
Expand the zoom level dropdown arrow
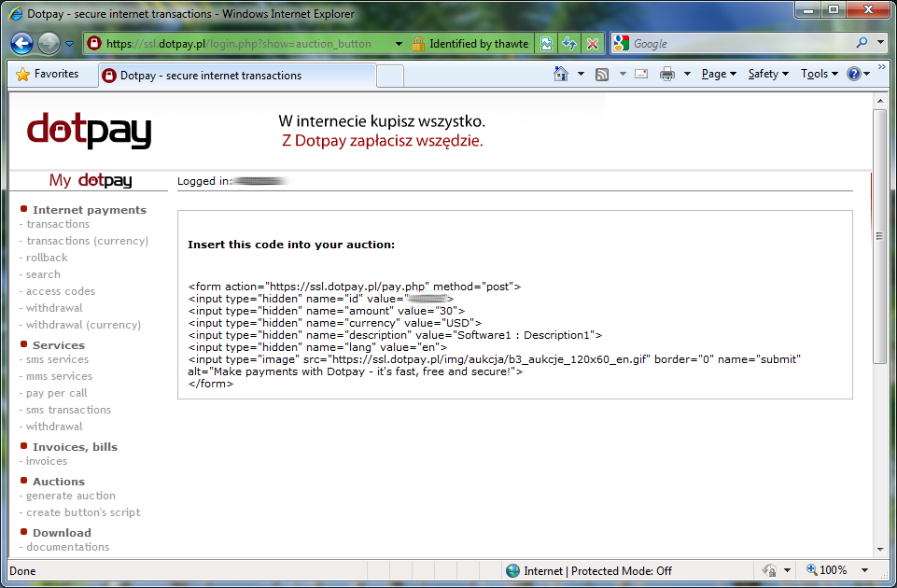865,570
